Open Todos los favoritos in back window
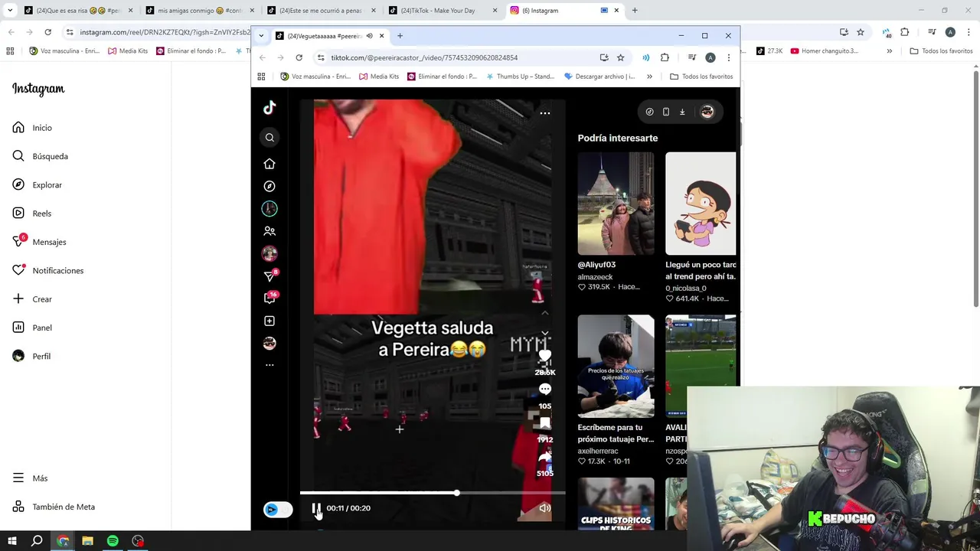 coord(941,51)
